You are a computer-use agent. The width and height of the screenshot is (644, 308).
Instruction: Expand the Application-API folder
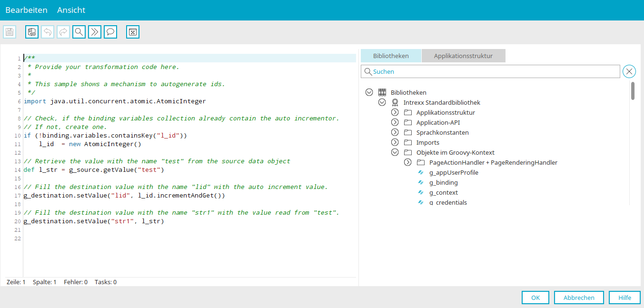coord(395,122)
